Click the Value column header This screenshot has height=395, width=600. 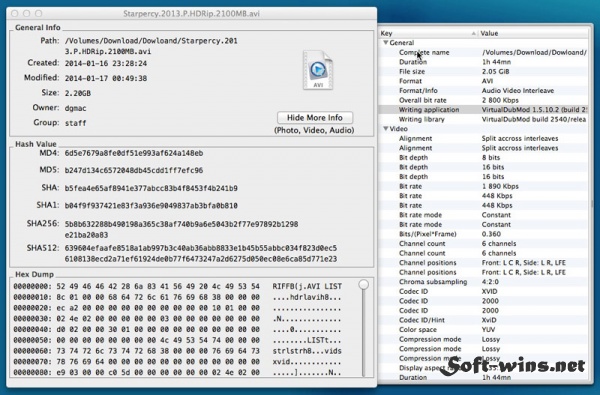[x=533, y=33]
